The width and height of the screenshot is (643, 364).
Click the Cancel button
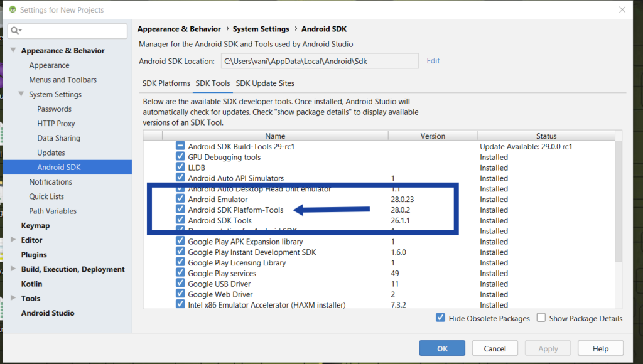[495, 348]
